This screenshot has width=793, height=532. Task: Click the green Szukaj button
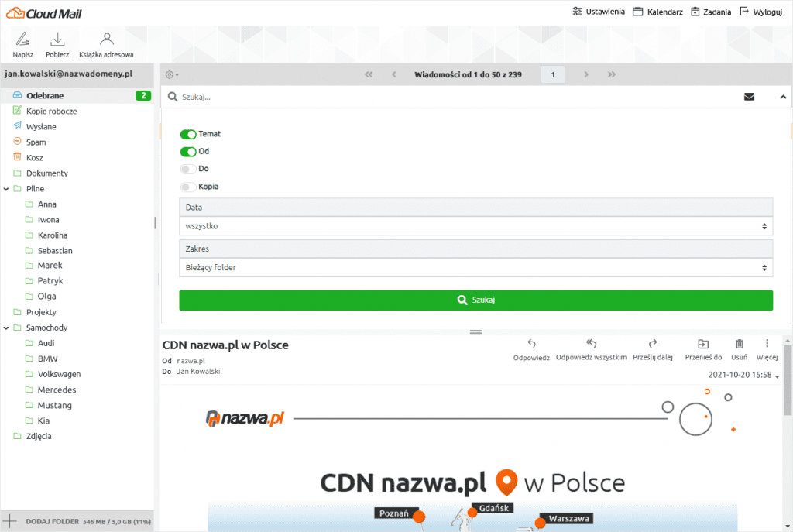click(x=476, y=300)
